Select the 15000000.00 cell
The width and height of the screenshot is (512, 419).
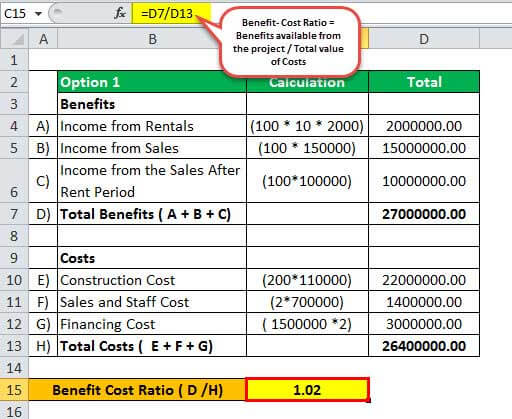click(x=424, y=148)
